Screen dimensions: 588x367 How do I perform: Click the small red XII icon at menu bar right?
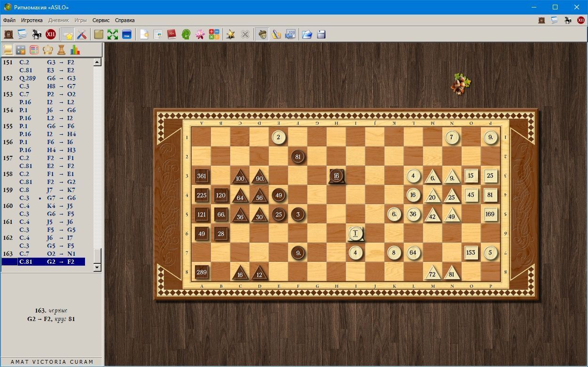click(581, 20)
